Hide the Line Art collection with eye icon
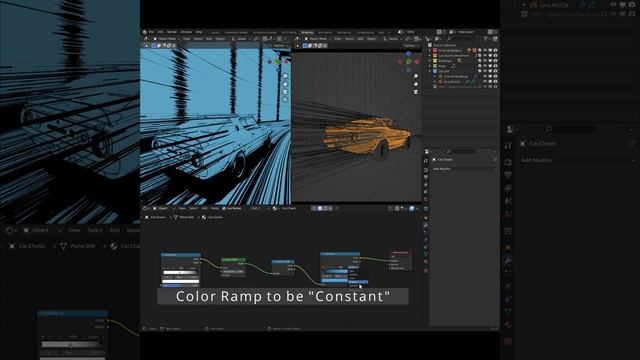The height and width of the screenshot is (360, 640). (x=485, y=71)
